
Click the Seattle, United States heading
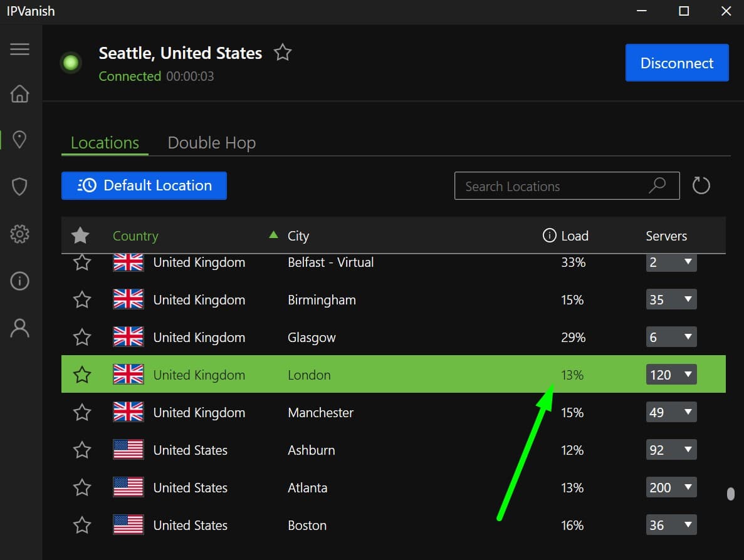coord(180,53)
